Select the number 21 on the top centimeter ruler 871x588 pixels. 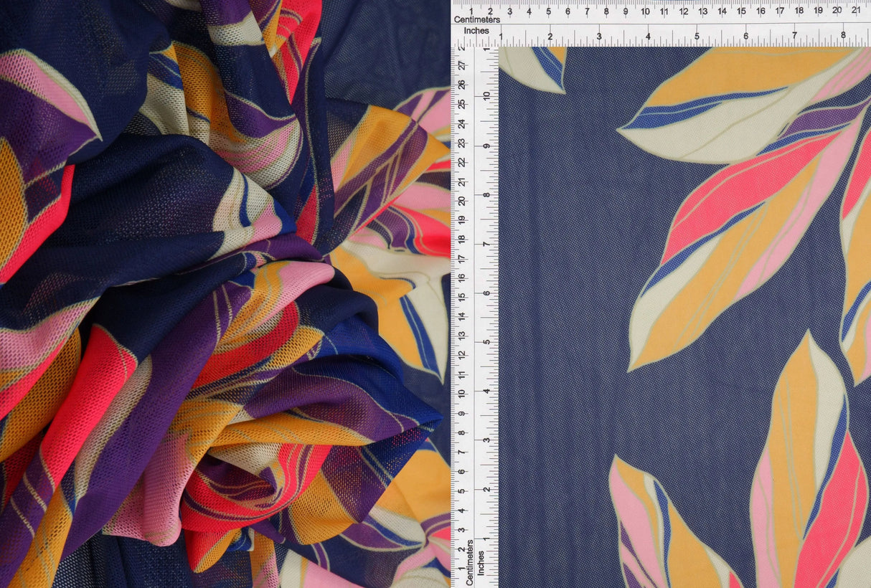point(857,11)
